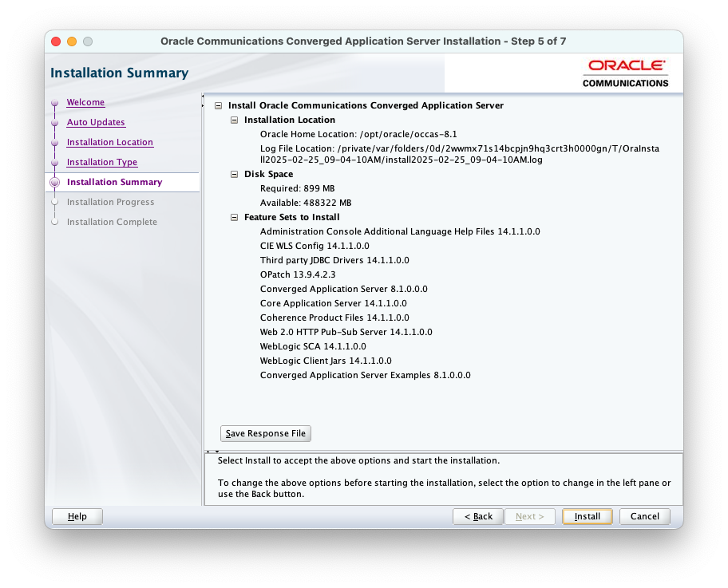
Task: Open the Auto Updates step link
Action: [96, 122]
